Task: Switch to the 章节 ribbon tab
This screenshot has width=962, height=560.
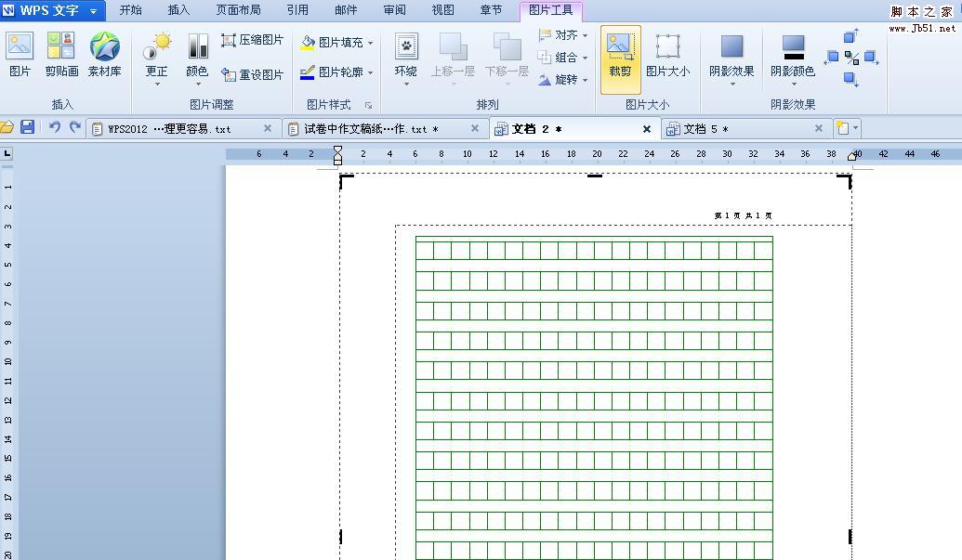Action: (x=491, y=10)
